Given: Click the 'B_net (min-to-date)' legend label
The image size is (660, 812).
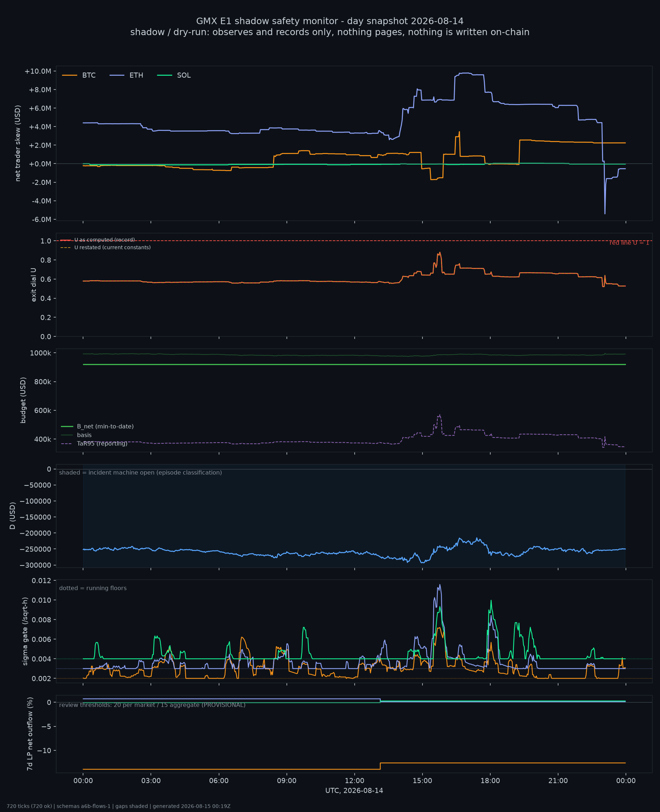Looking at the screenshot, I should (105, 426).
